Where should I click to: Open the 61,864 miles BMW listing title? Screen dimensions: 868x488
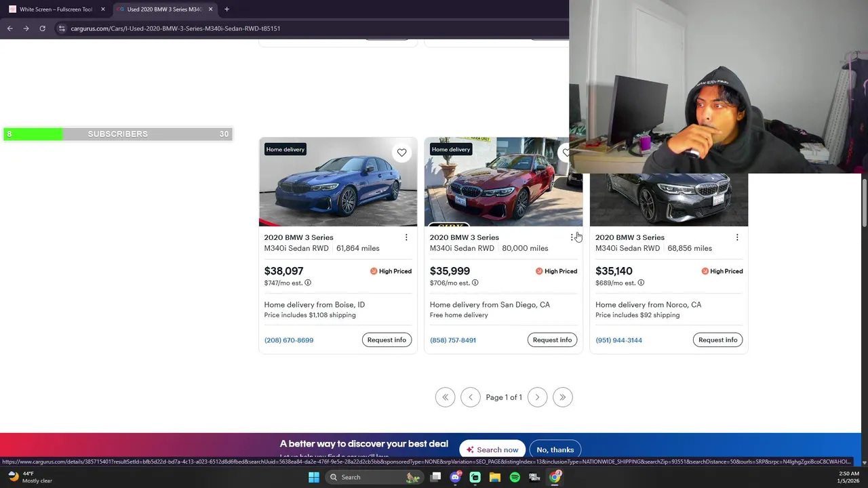[x=298, y=237]
